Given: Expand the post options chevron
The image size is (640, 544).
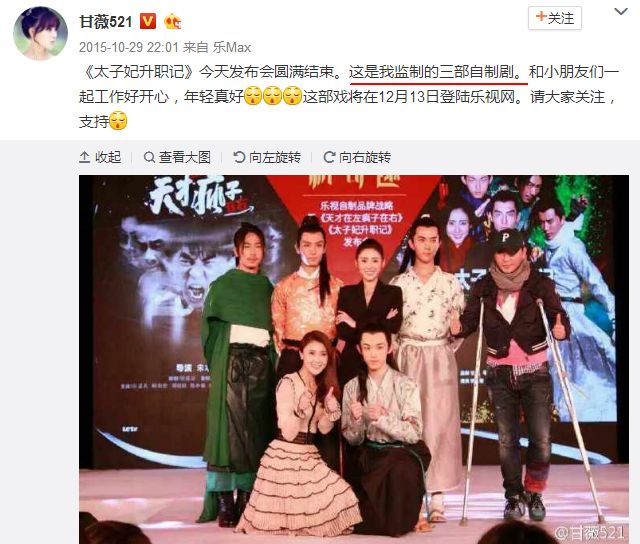Looking at the screenshot, I should [x=621, y=12].
